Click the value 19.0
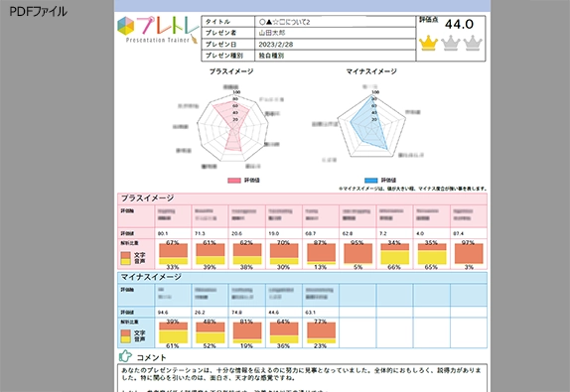570x392 pixels. pyautogui.click(x=273, y=233)
